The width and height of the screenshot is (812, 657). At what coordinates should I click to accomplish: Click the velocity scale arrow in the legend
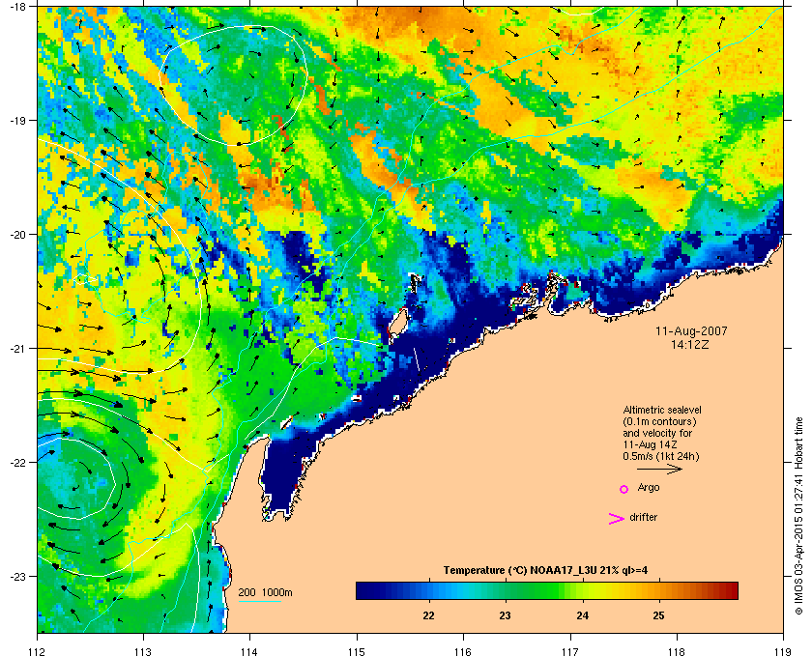[x=659, y=469]
